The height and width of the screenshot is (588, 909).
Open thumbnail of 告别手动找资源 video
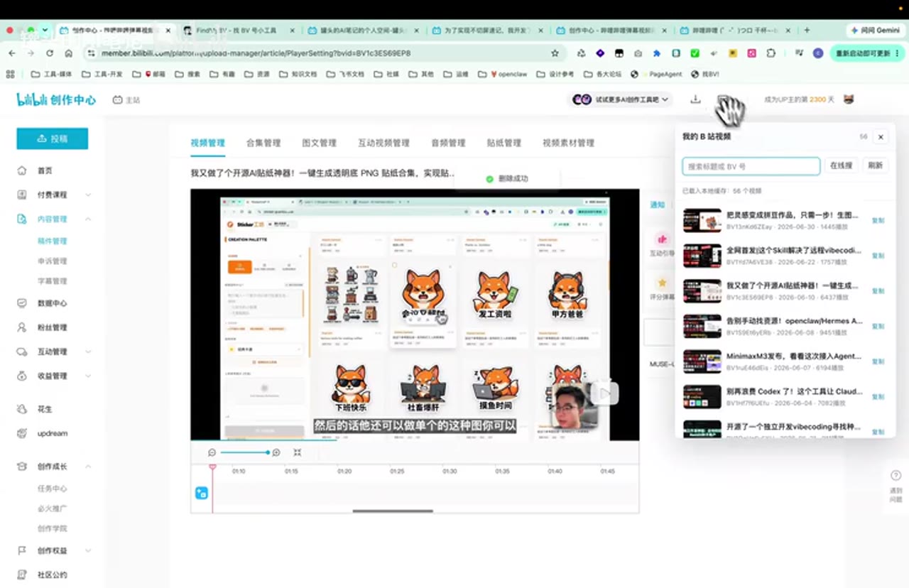click(702, 327)
